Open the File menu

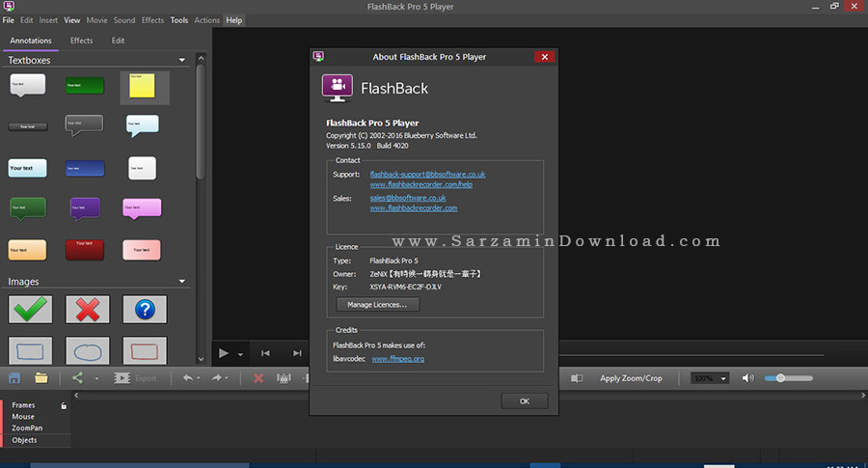click(9, 20)
